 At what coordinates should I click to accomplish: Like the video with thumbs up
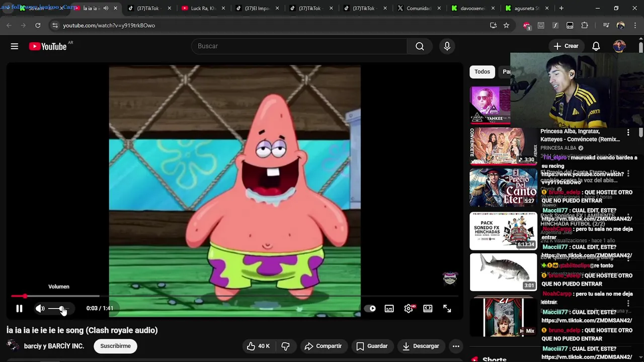pyautogui.click(x=258, y=346)
